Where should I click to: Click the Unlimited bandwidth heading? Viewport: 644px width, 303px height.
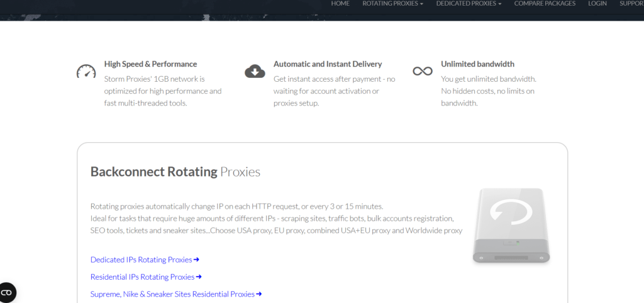477,64
